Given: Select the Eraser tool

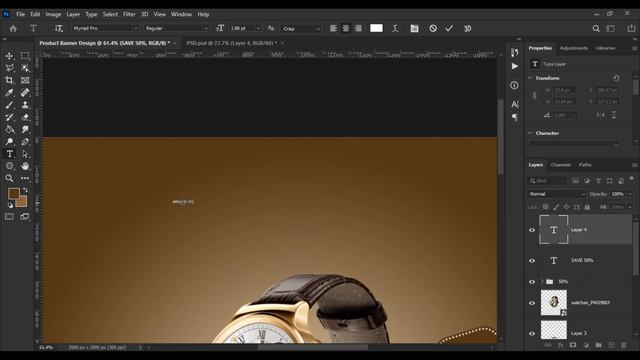Looking at the screenshot, I should [25, 117].
